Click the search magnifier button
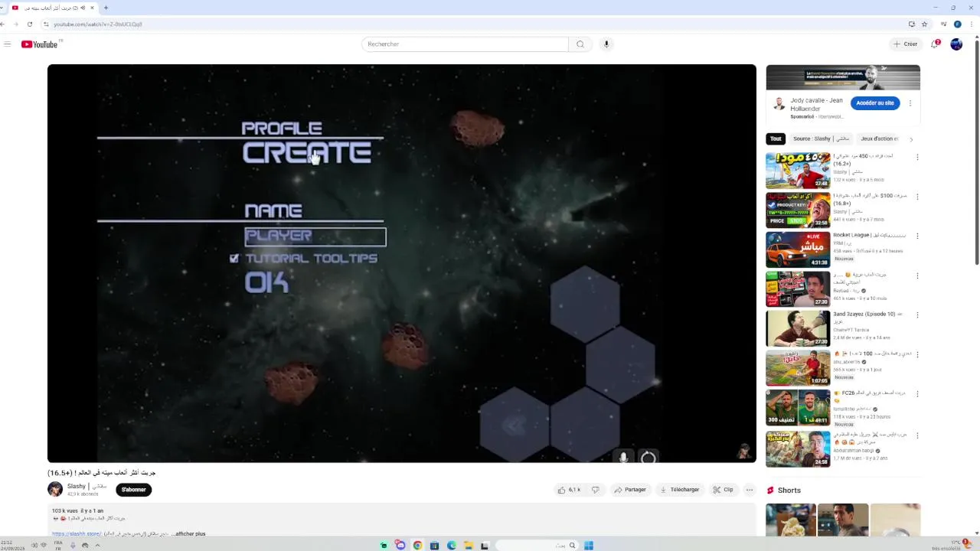This screenshot has height=551, width=980. point(580,44)
